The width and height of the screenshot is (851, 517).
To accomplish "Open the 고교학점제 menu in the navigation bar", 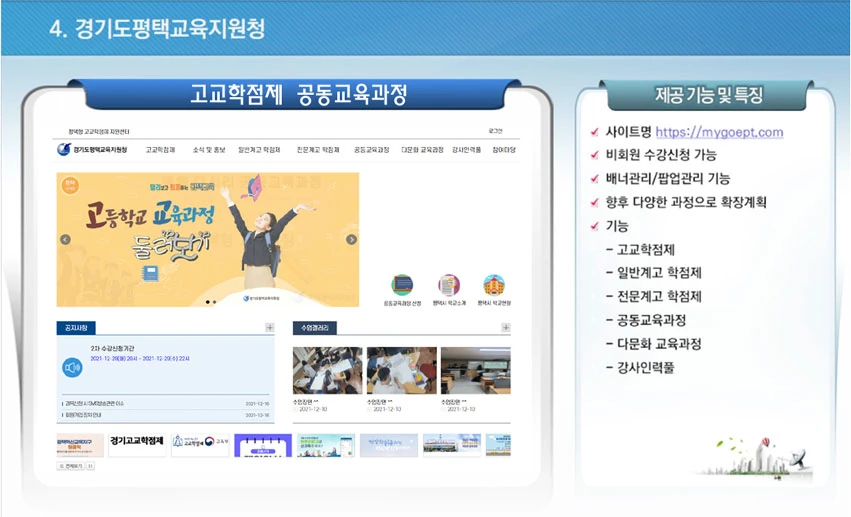I will [x=160, y=150].
